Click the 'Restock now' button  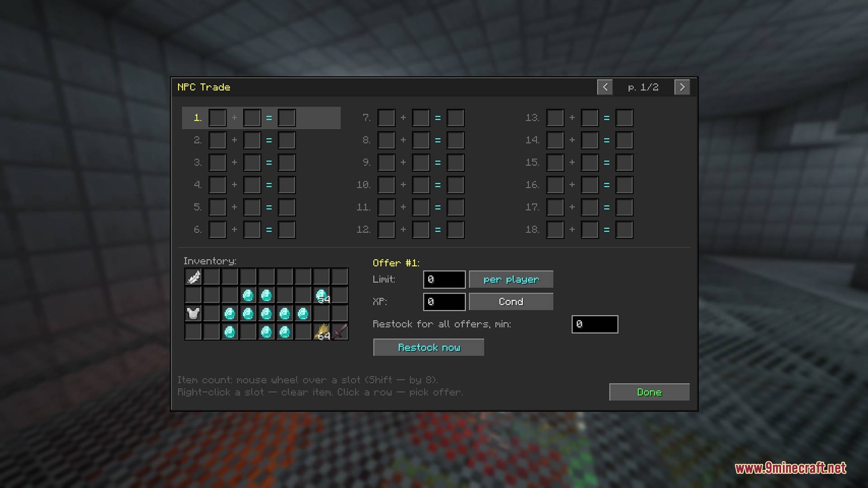point(429,347)
